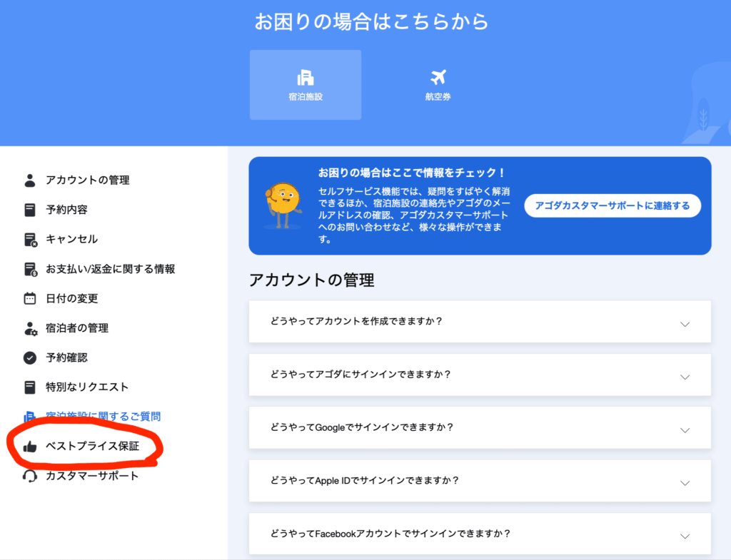The width and height of the screenshot is (731, 560).
Task: Click the payment icon beside お支払い/返金に関する情報
Action: (x=30, y=269)
